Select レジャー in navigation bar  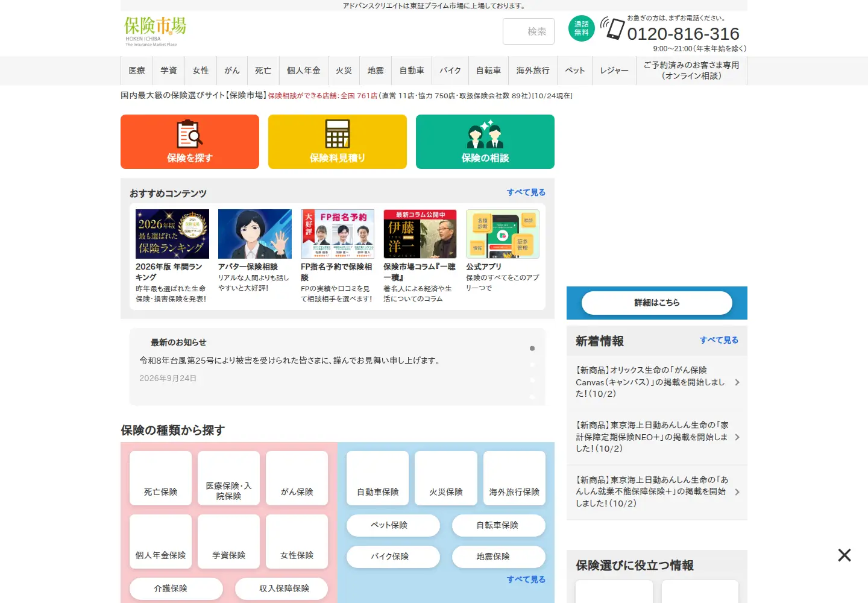tap(614, 71)
